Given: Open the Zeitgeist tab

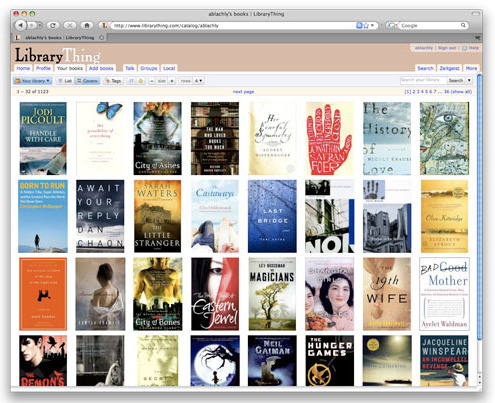Looking at the screenshot, I should (x=449, y=68).
